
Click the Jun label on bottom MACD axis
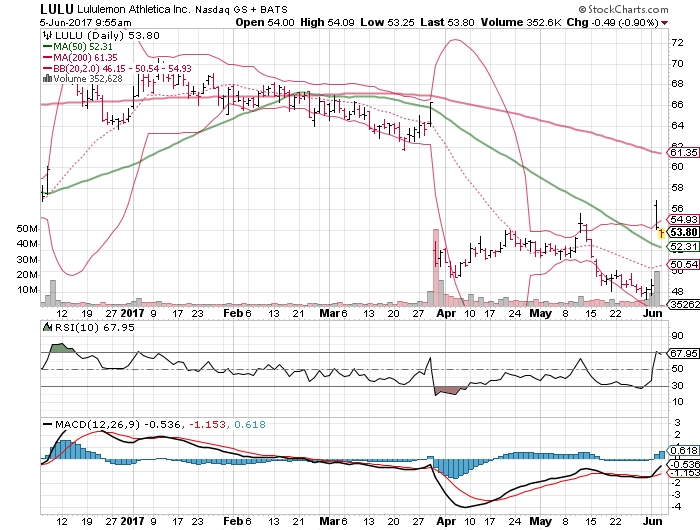point(652,521)
